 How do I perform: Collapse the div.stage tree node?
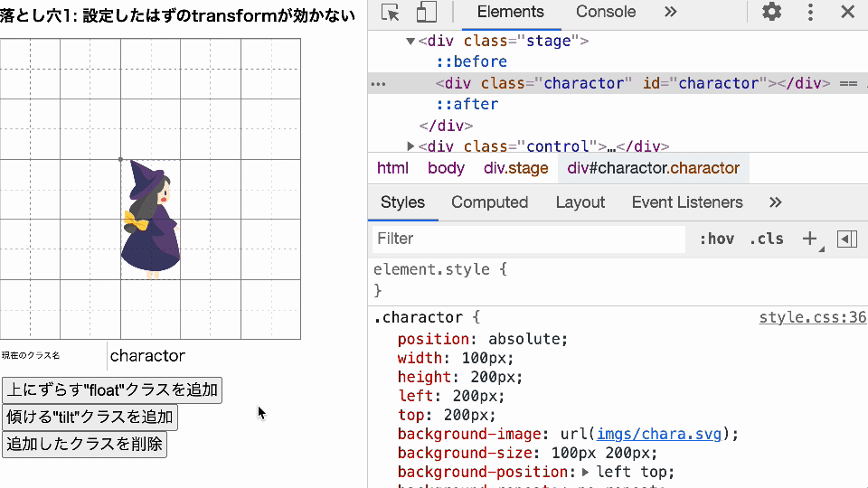(410, 42)
